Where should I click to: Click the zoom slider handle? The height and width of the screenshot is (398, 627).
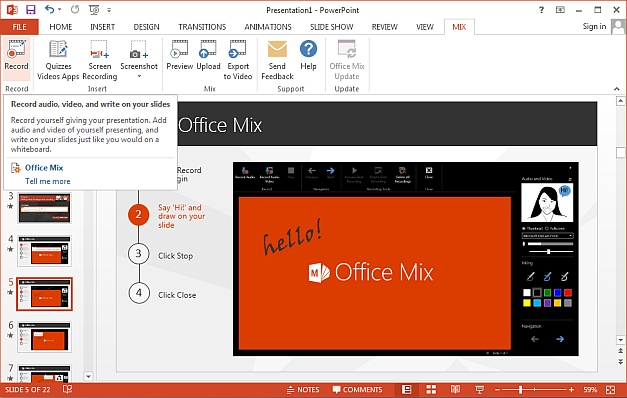point(521,390)
